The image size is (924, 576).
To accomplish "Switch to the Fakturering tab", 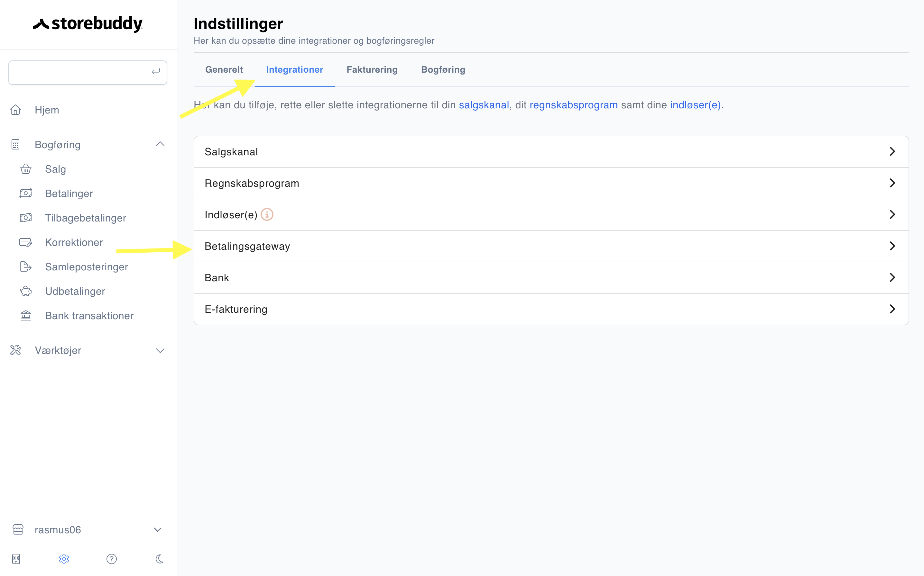I will pyautogui.click(x=372, y=70).
